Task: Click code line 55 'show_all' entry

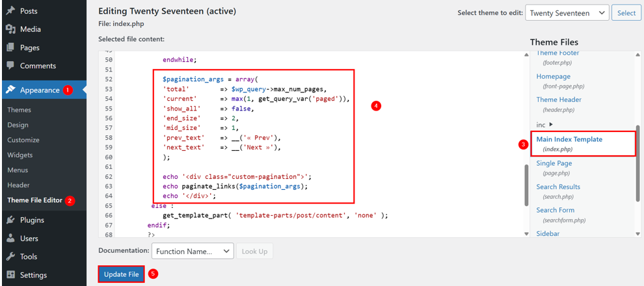Action: [209, 109]
